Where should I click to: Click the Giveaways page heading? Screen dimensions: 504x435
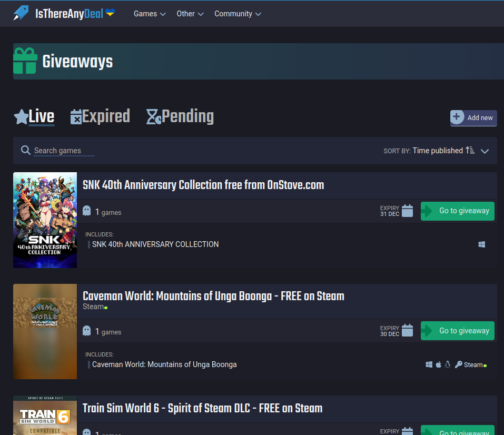[77, 62]
